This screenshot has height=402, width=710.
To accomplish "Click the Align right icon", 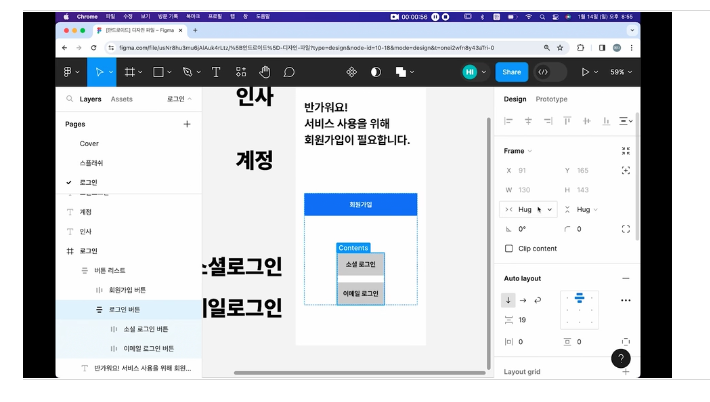I will [x=548, y=121].
